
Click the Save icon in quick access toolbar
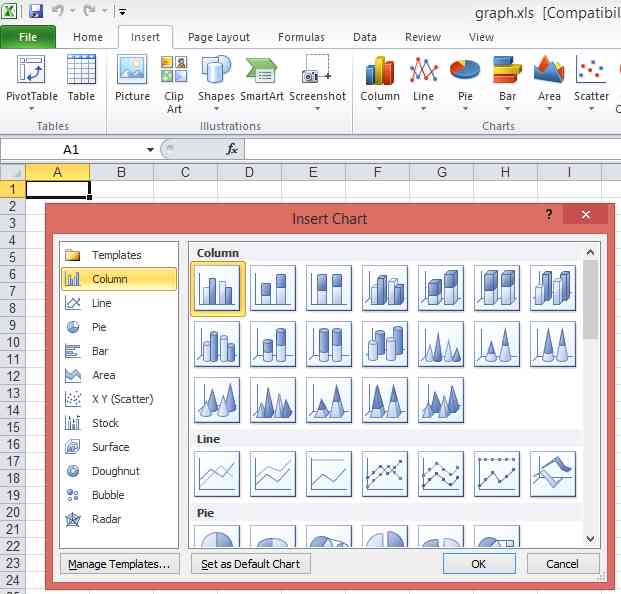tap(36, 11)
